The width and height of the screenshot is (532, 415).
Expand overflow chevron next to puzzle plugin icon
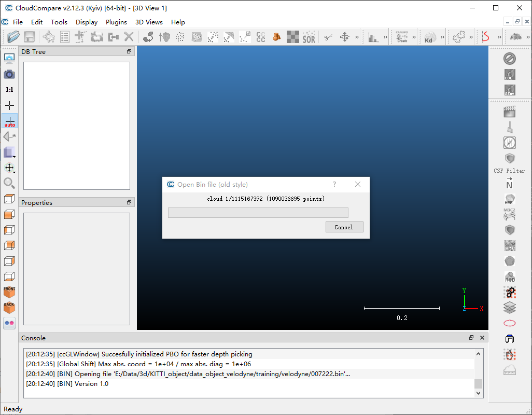point(471,37)
